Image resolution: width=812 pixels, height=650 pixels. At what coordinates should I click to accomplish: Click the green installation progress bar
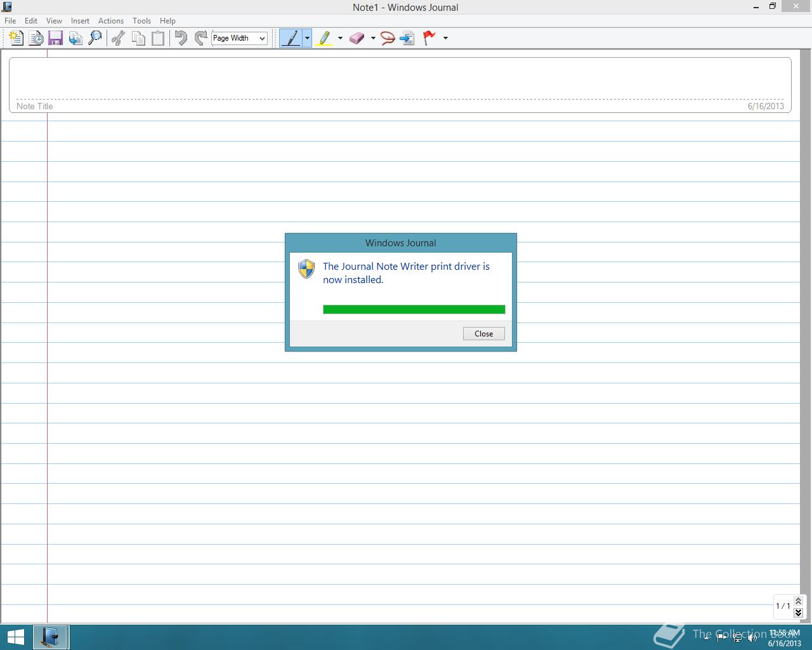coord(414,310)
